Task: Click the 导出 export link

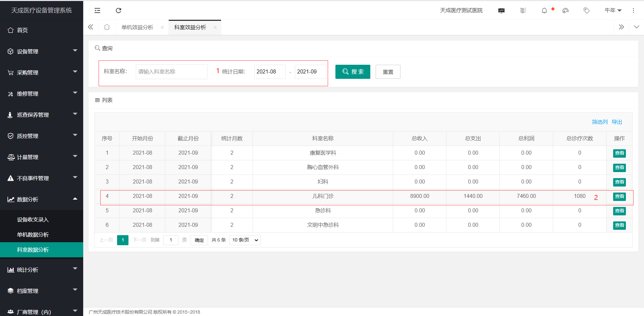Action: tap(617, 122)
